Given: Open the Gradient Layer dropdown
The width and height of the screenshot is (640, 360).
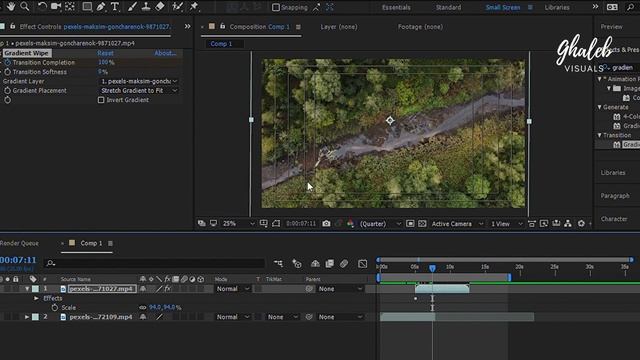Looking at the screenshot, I should pyautogui.click(x=139, y=81).
